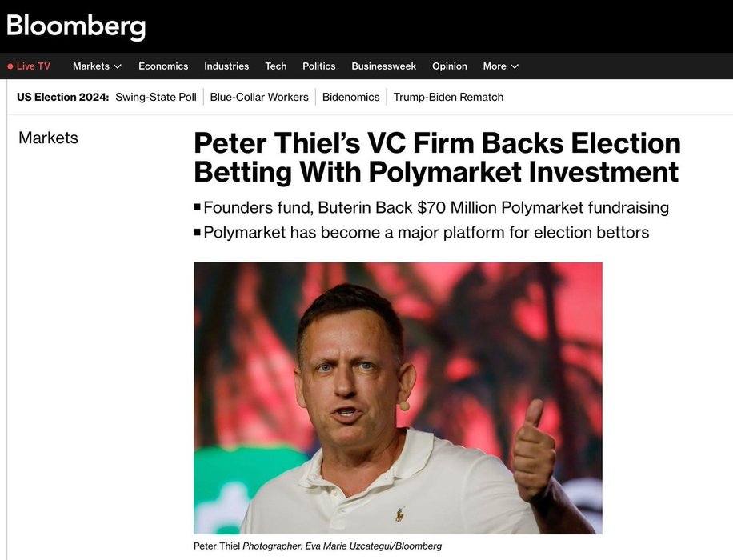The width and height of the screenshot is (733, 560).
Task: Visit the Bidenomics topic link
Action: (350, 97)
